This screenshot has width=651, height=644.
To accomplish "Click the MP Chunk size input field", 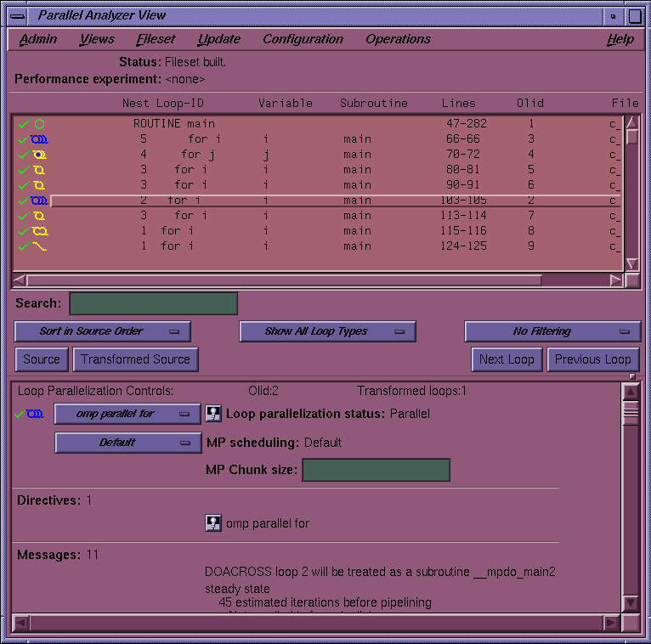I will tap(376, 470).
